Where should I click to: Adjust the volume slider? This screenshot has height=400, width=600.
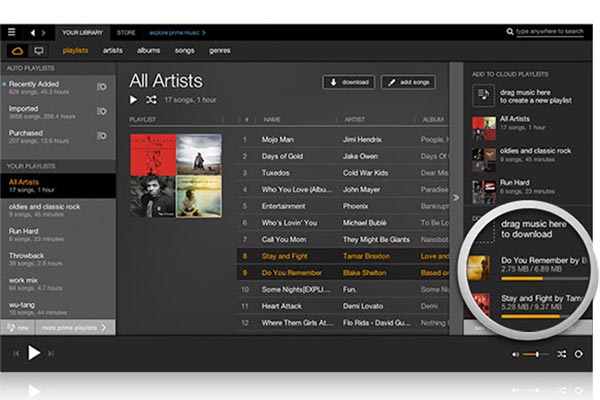536,354
